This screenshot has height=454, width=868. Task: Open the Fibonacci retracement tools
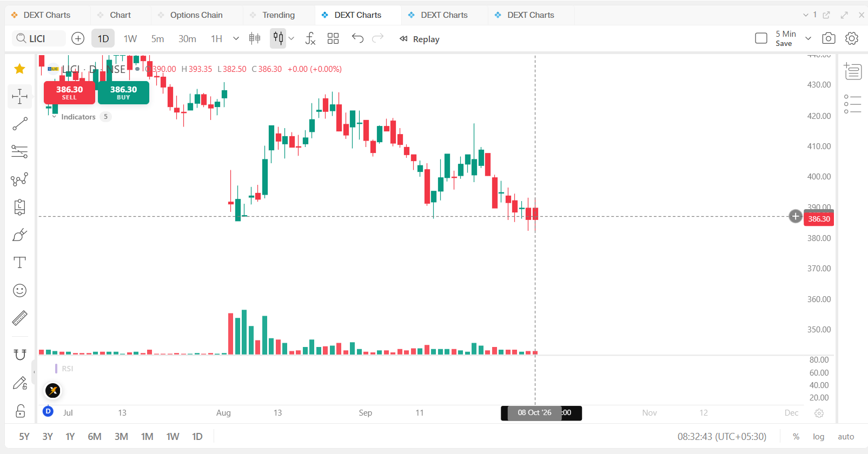20,152
